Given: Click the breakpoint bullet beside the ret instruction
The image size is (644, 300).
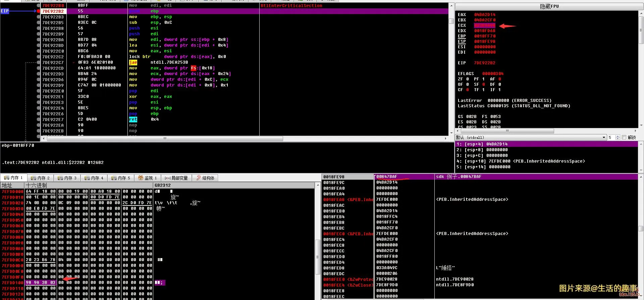Looking at the screenshot, I should pos(38,119).
